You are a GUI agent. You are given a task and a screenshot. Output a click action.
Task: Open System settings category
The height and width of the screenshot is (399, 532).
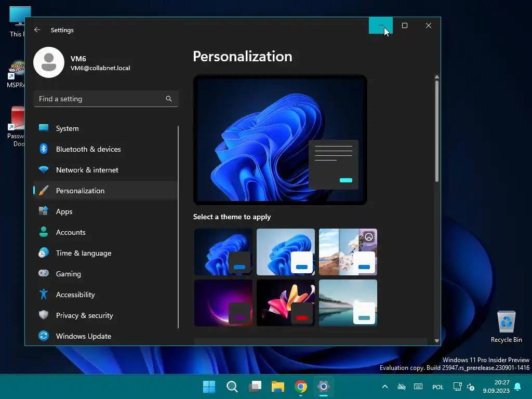click(105, 128)
